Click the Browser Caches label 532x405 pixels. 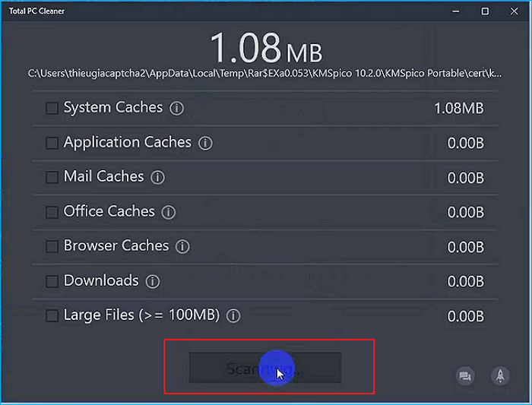pyautogui.click(x=116, y=246)
